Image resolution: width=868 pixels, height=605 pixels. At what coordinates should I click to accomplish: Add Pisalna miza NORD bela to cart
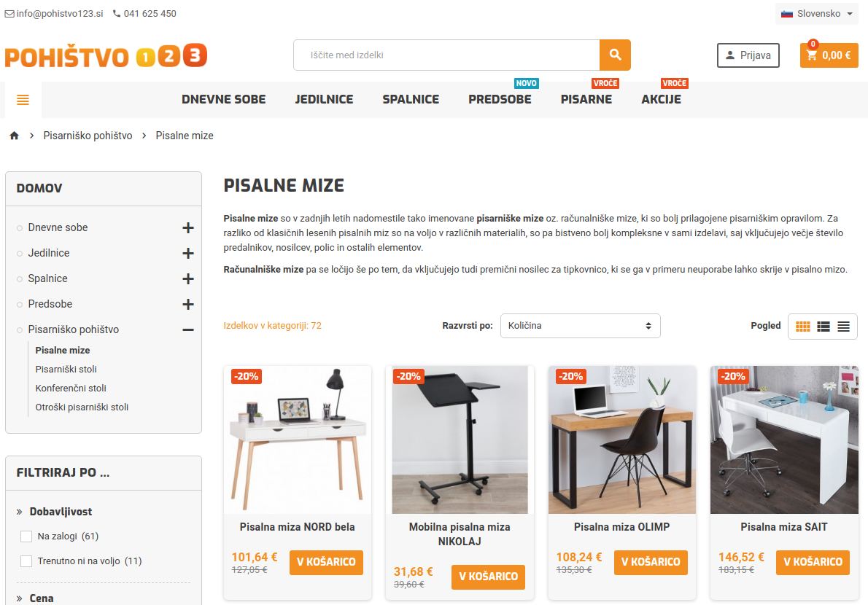(x=326, y=563)
